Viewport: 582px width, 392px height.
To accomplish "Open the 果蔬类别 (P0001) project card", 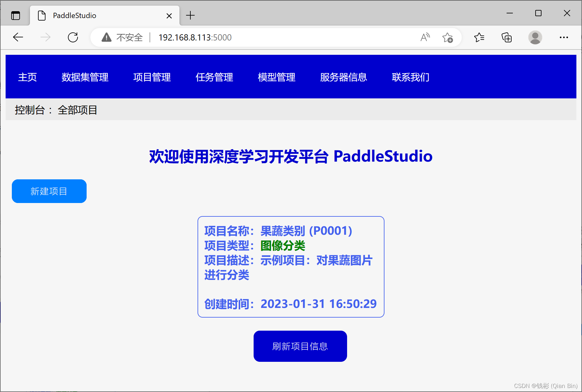I will click(x=291, y=267).
